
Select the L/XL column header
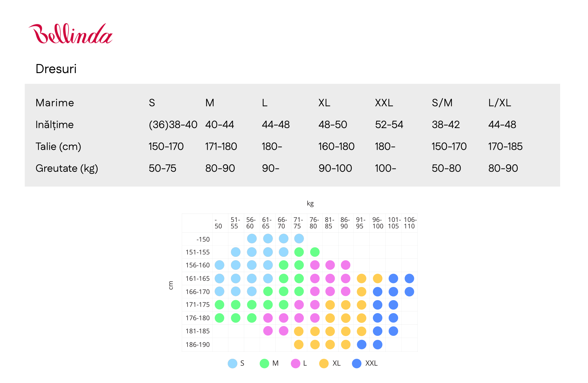pyautogui.click(x=499, y=103)
